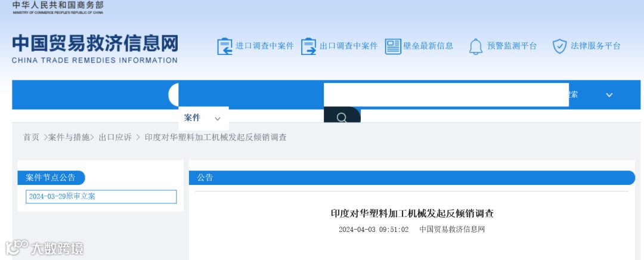Open 出口应诉 in the breadcrumb

point(116,138)
